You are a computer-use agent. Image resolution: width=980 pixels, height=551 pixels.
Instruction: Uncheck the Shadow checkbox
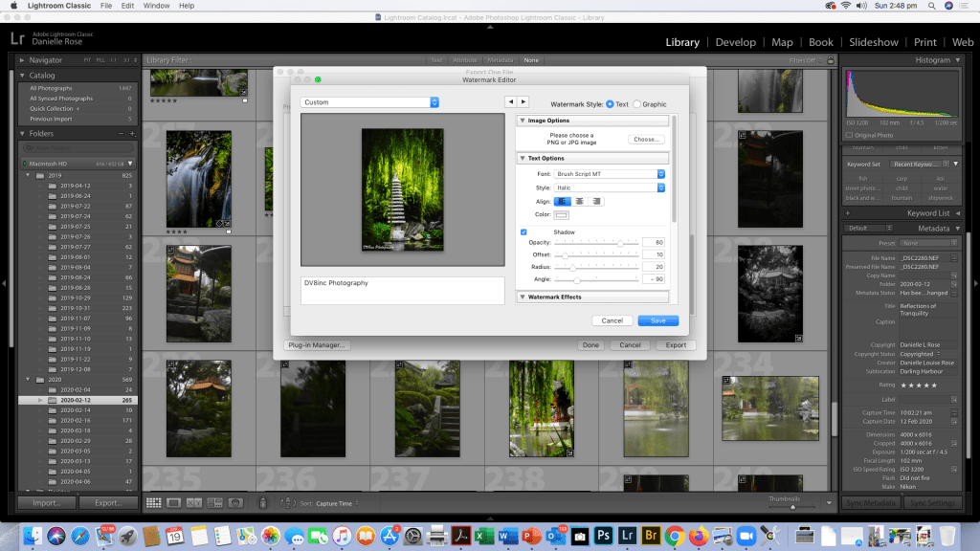coord(523,231)
